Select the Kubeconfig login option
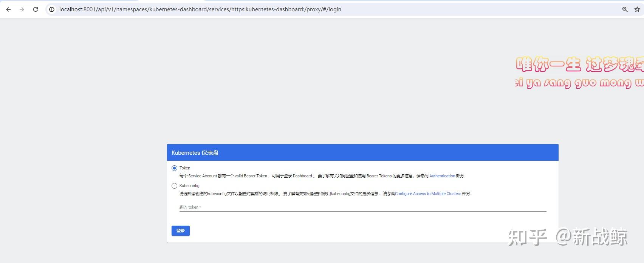Image resolution: width=644 pixels, height=263 pixels. (174, 186)
